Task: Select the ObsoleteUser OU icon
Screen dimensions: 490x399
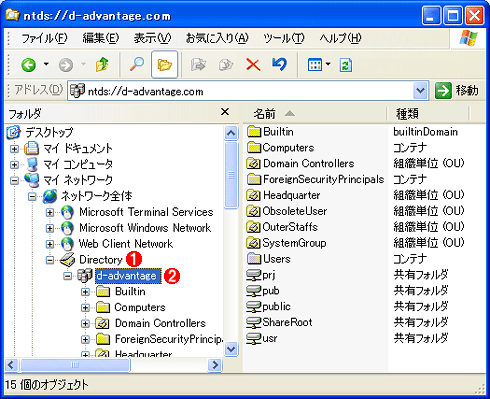Action: point(253,211)
